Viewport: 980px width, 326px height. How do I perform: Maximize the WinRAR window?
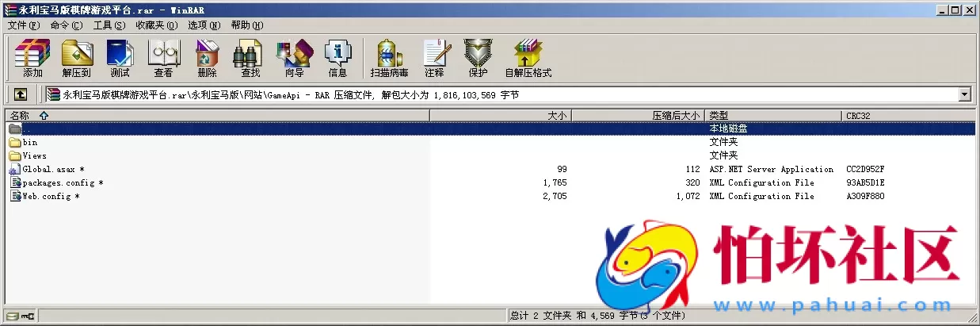955,10
